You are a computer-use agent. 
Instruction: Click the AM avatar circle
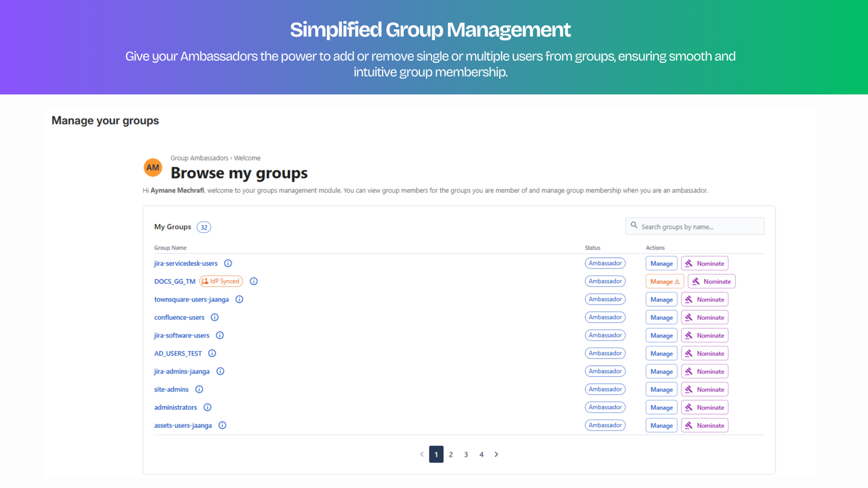point(152,167)
